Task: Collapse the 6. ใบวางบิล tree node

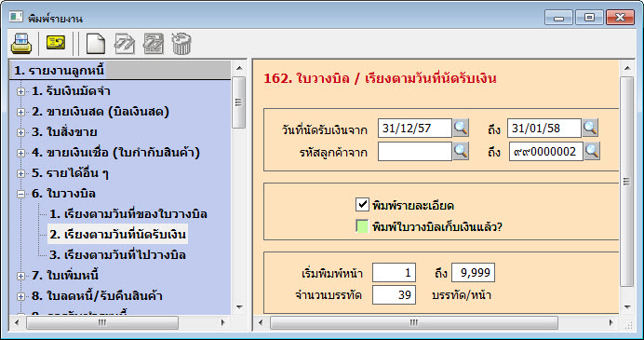Action: point(20,194)
